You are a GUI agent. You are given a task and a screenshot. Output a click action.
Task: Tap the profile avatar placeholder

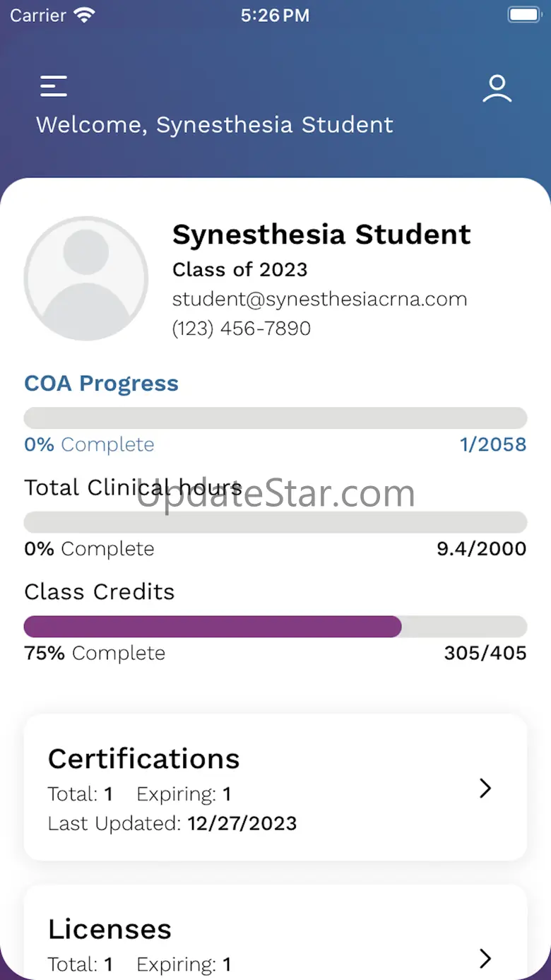click(x=86, y=278)
